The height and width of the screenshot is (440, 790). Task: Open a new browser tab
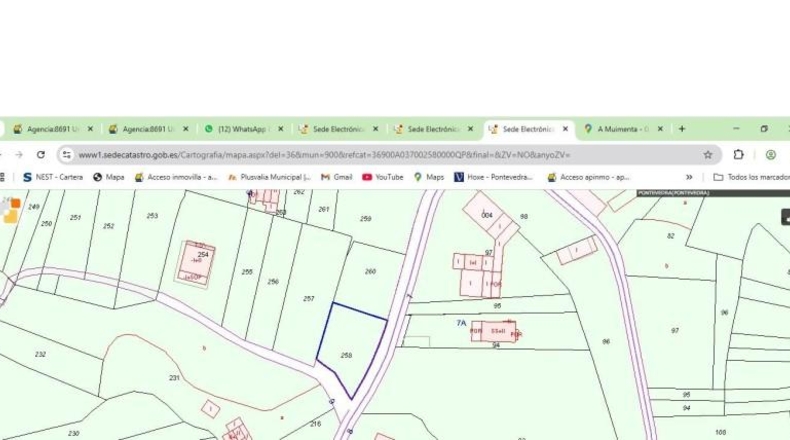682,129
